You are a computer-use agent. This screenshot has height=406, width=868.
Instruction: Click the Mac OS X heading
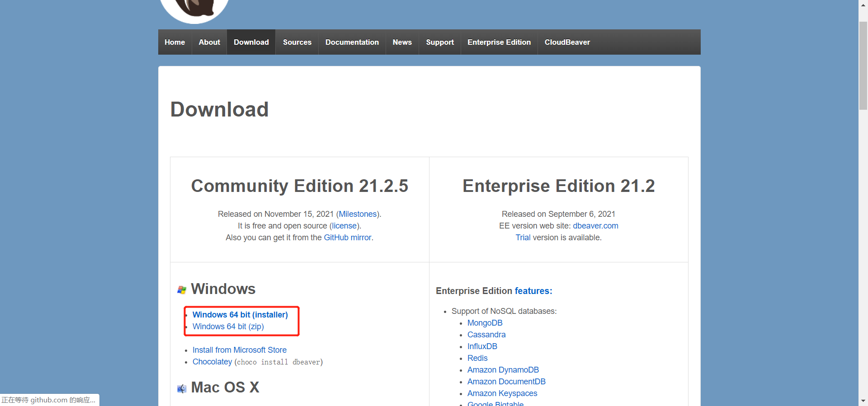pyautogui.click(x=225, y=387)
